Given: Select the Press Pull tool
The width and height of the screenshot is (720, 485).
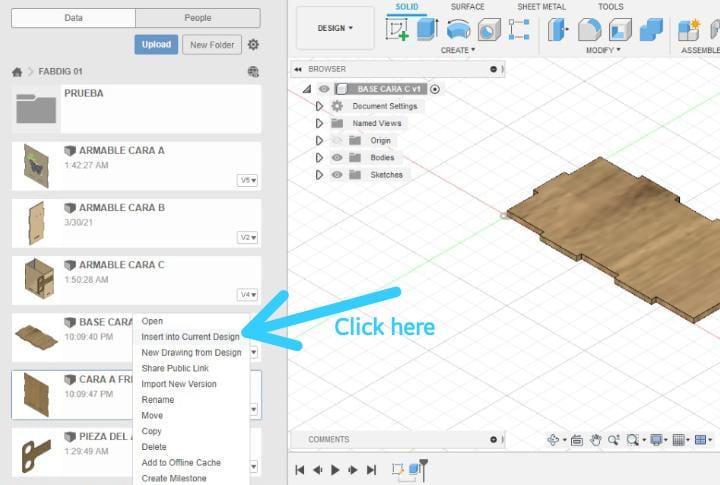Looking at the screenshot, I should 558,29.
